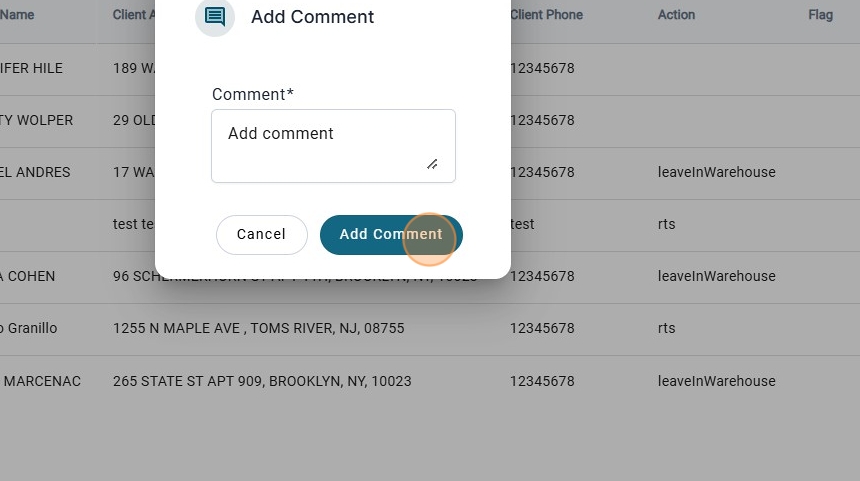Screen dimensions: 860x481
Task: Click the Flag column header
Action: point(820,15)
